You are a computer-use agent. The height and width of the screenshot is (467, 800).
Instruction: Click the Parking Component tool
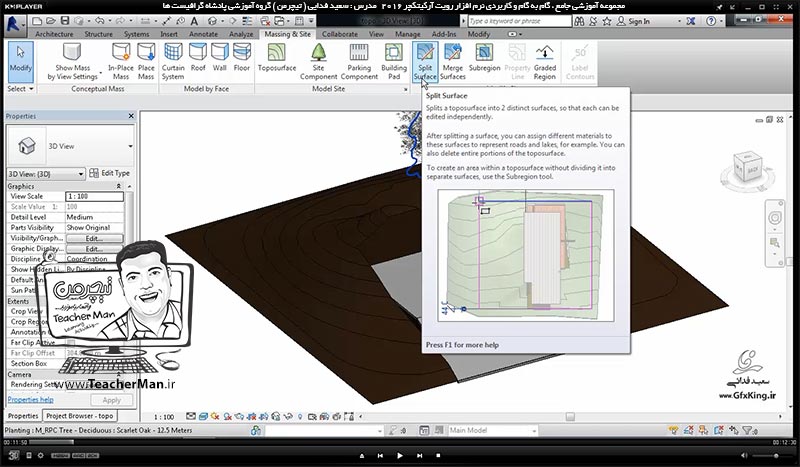pos(359,61)
